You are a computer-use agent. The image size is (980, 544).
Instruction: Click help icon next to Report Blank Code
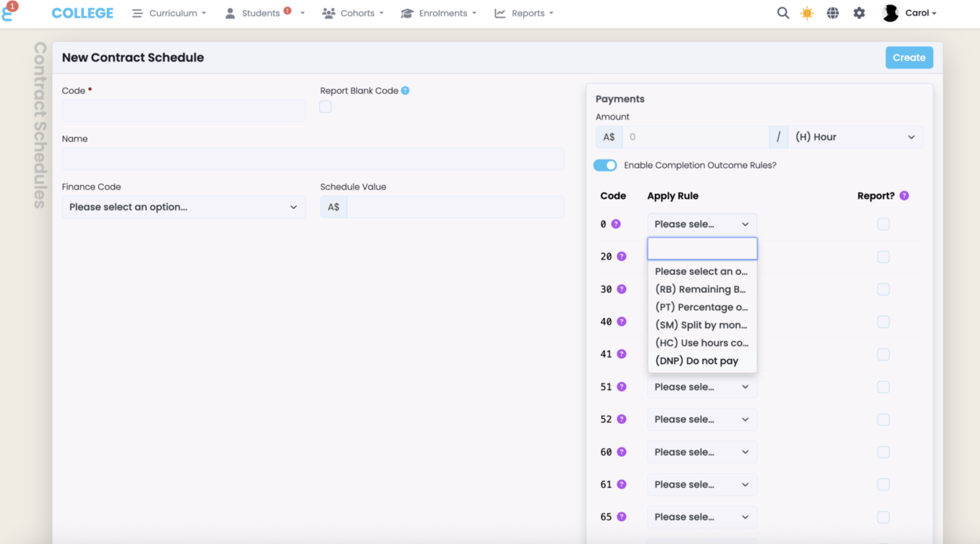(405, 91)
